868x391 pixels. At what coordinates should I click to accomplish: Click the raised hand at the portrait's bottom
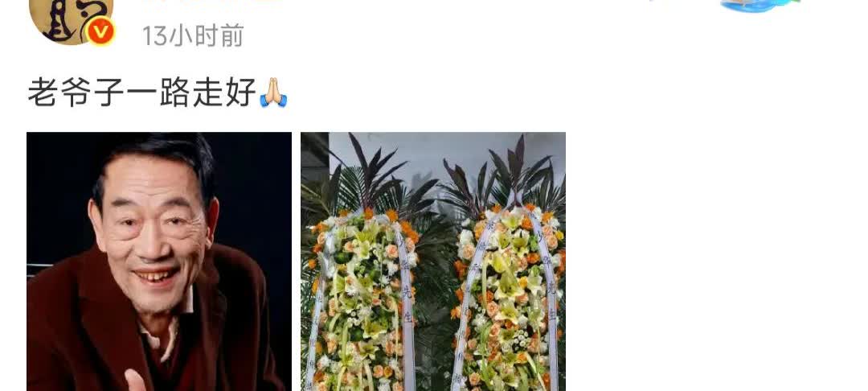[x=136, y=381]
